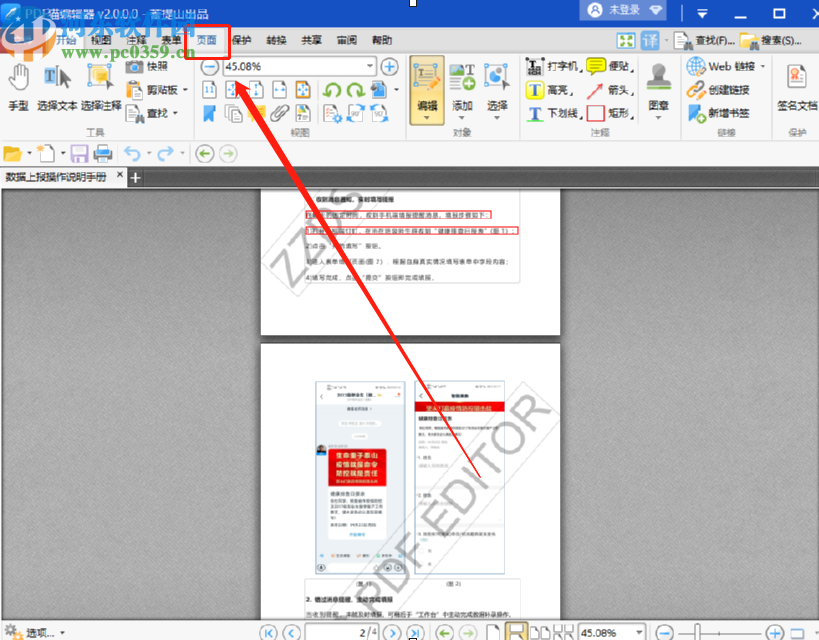Open the 帮助 ribbon tab

pos(382,40)
